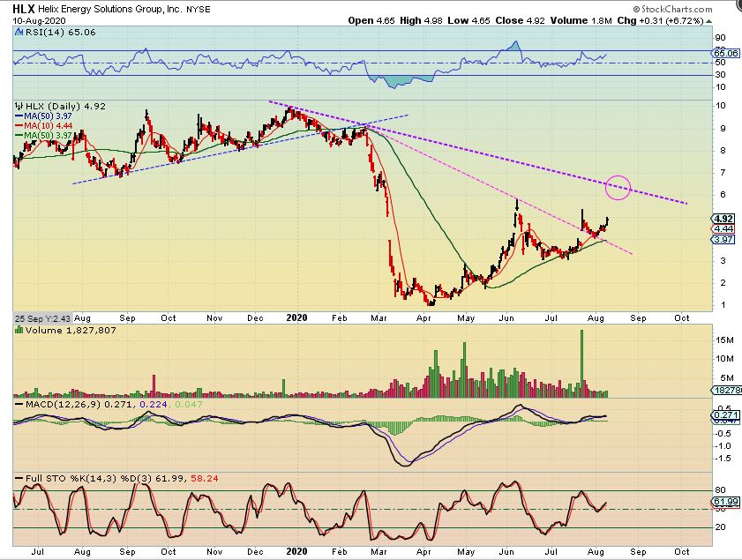Click the 2020 label on price chart date axis
This screenshot has height=560, width=742.
pyautogui.click(x=296, y=317)
